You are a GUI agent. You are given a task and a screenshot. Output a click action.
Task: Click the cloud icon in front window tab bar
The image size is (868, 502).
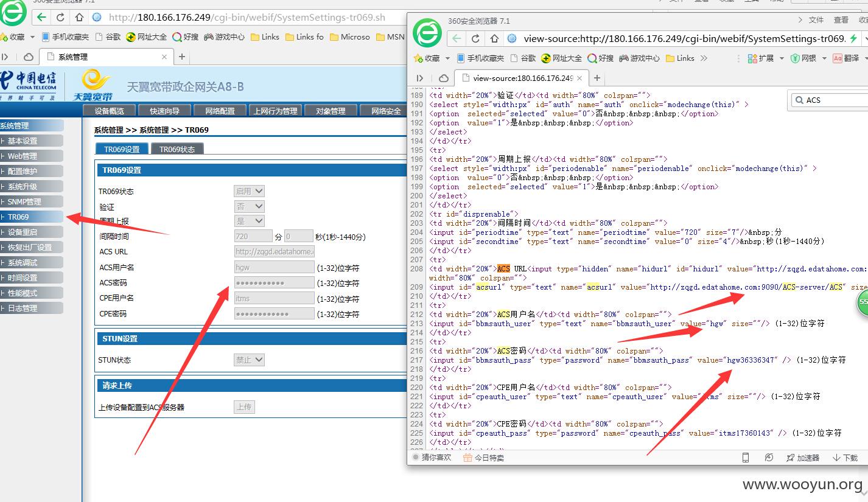(444, 78)
